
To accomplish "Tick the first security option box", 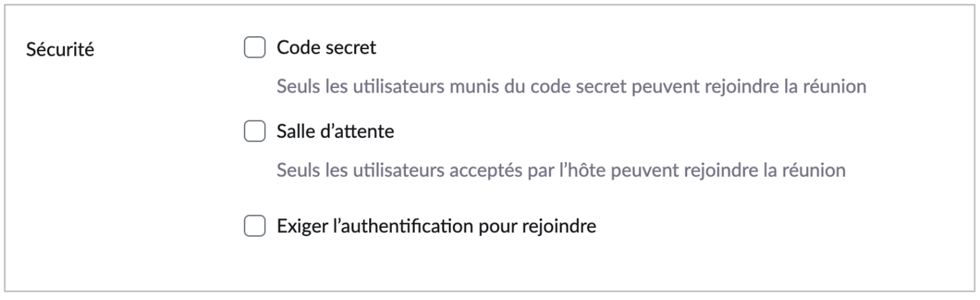I will click(x=254, y=47).
